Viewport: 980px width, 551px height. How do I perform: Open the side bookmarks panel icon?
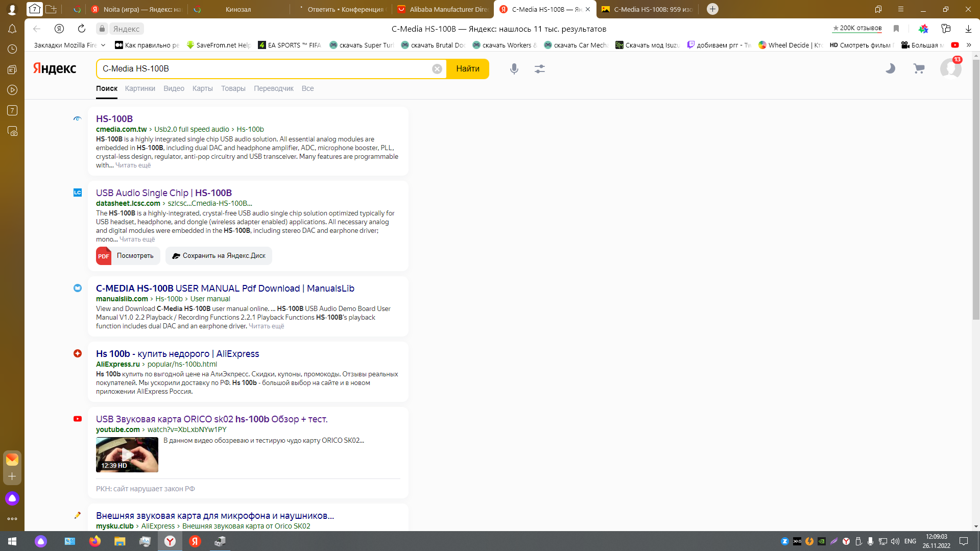(x=878, y=9)
